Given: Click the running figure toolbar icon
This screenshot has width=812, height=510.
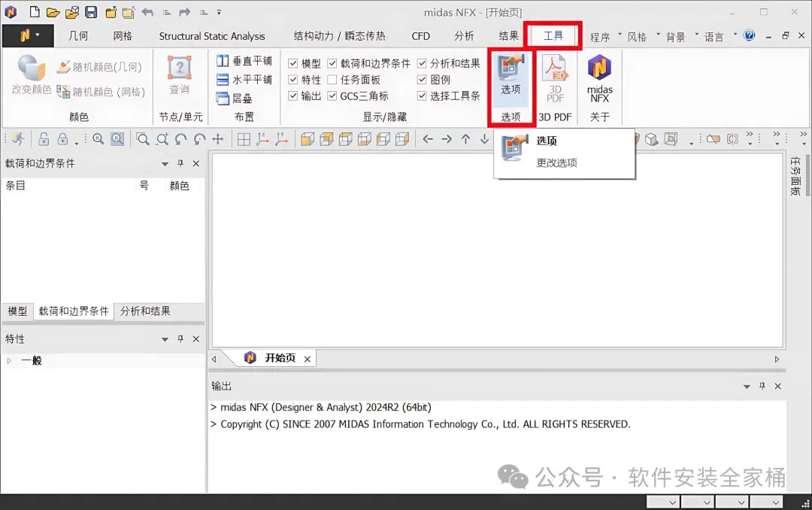Looking at the screenshot, I should click(18, 139).
